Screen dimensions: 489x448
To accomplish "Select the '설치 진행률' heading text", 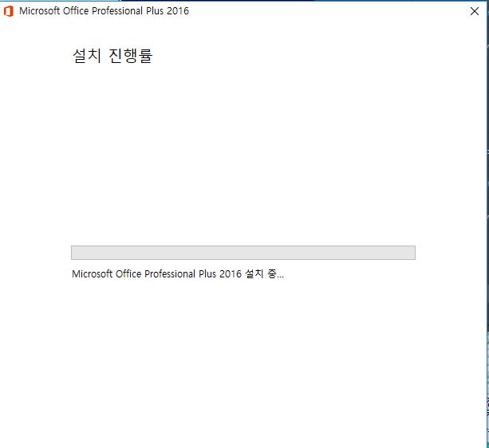I will pos(112,56).
